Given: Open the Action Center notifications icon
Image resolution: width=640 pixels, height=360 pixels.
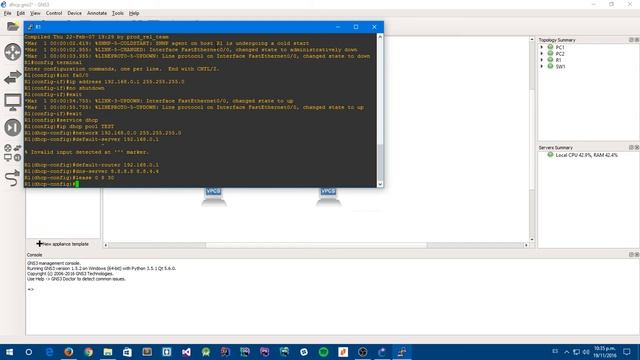Looking at the screenshot, I should pyautogui.click(x=627, y=352).
